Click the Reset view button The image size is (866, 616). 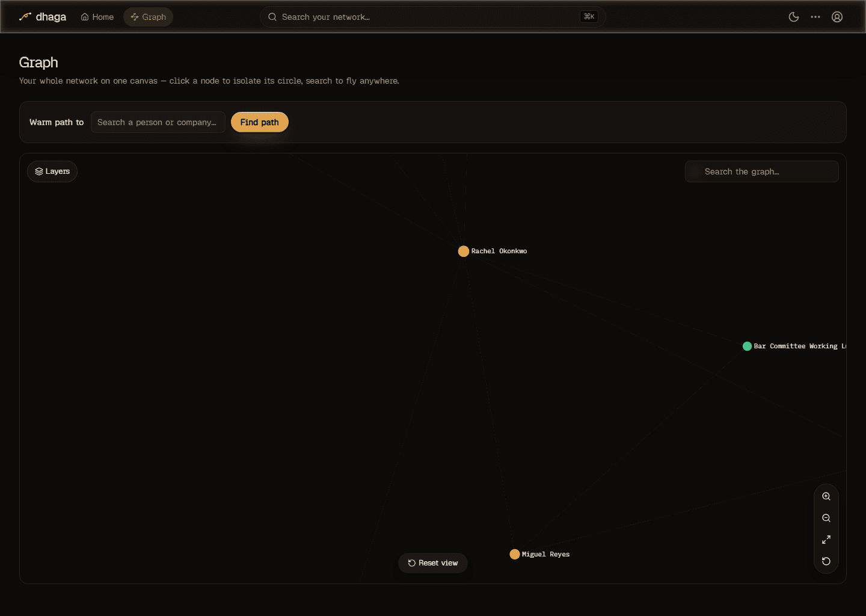pyautogui.click(x=433, y=563)
